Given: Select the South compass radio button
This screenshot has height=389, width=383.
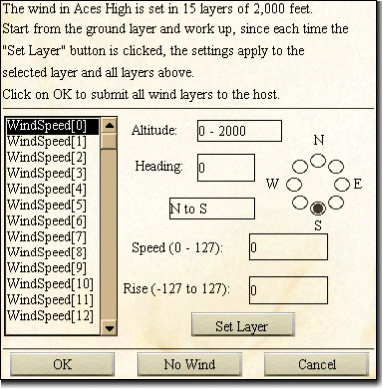Looking at the screenshot, I should pyautogui.click(x=318, y=208).
